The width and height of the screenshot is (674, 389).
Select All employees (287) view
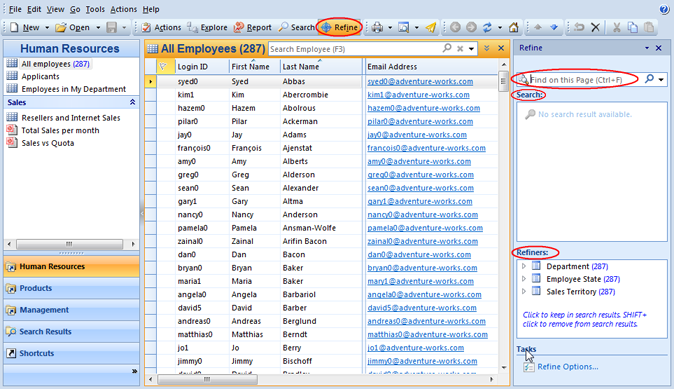55,64
